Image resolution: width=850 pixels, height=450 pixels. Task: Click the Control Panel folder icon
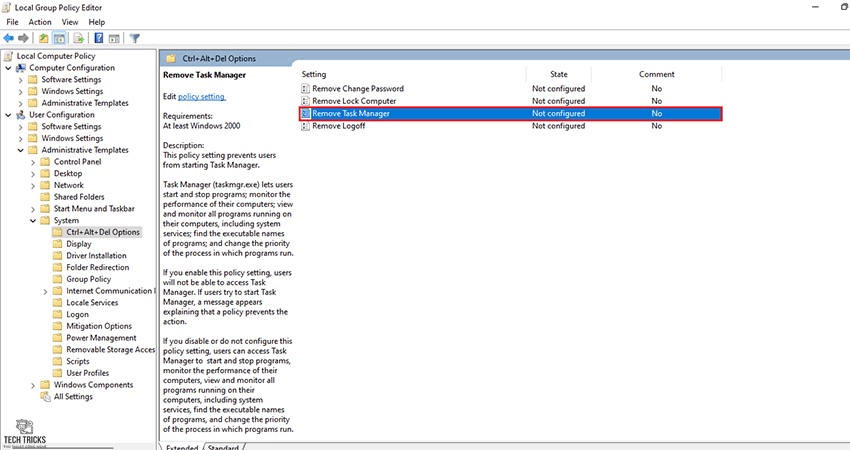tap(46, 162)
